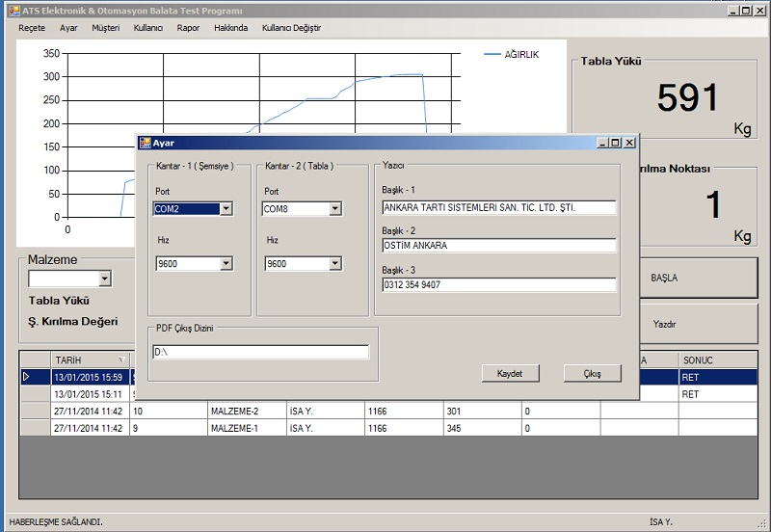Screen dimensions: 771x532
Task: Open Kantar-2 Port COM8 dropdown
Action: [334, 208]
